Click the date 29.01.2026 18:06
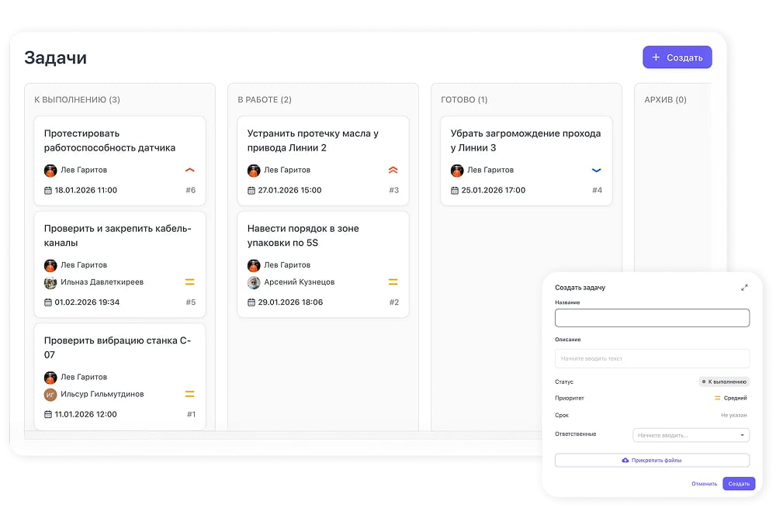The image size is (776, 532). click(290, 302)
